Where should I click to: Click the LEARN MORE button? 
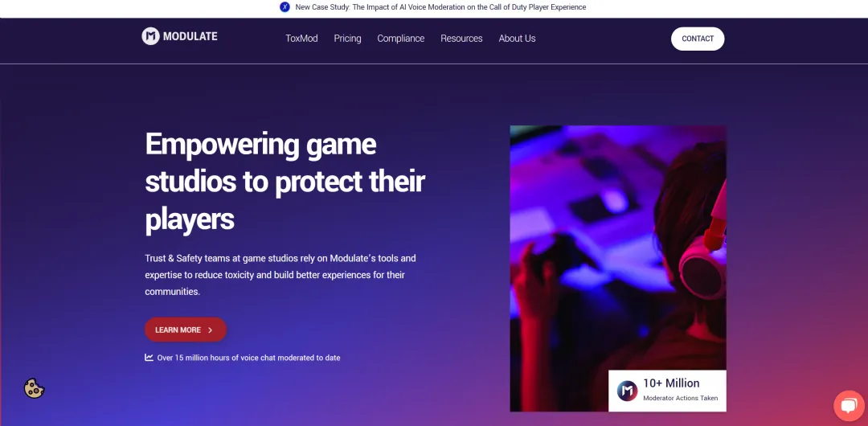(x=186, y=330)
